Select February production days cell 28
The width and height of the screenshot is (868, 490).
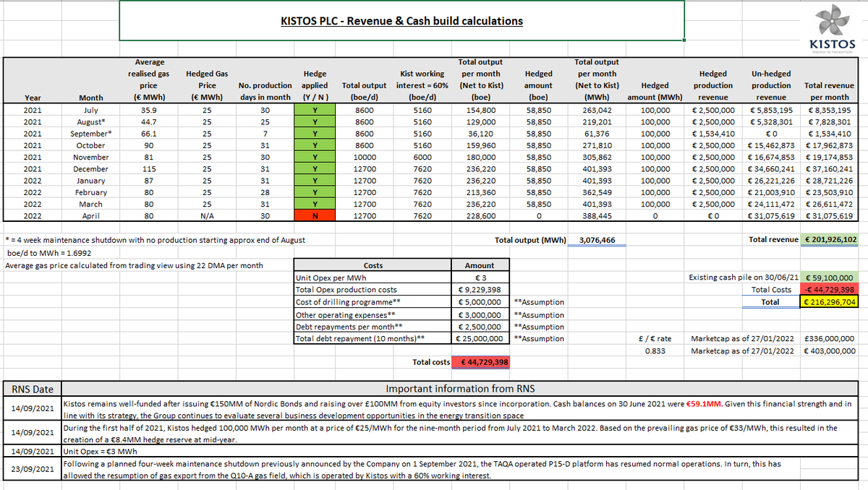tap(265, 193)
